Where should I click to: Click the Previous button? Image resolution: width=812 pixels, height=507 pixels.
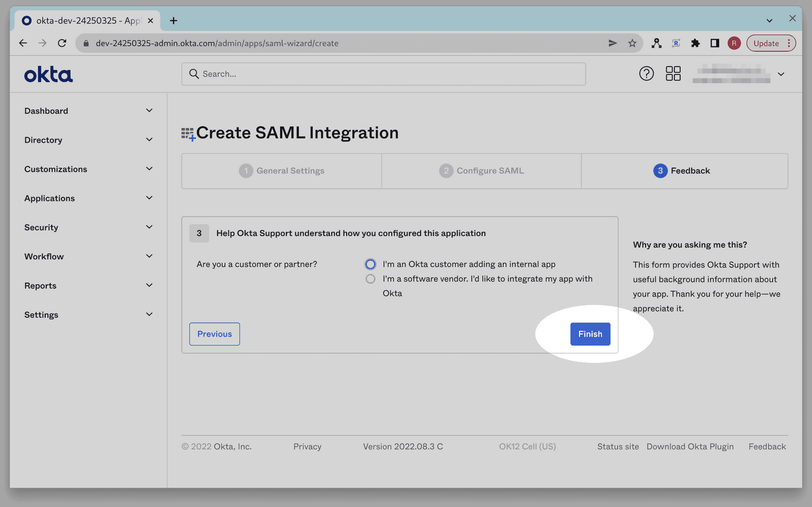pyautogui.click(x=215, y=334)
